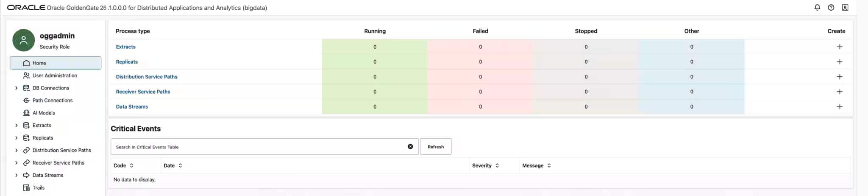
Task: Click Stopped count for Data Streams
Action: 586,106
